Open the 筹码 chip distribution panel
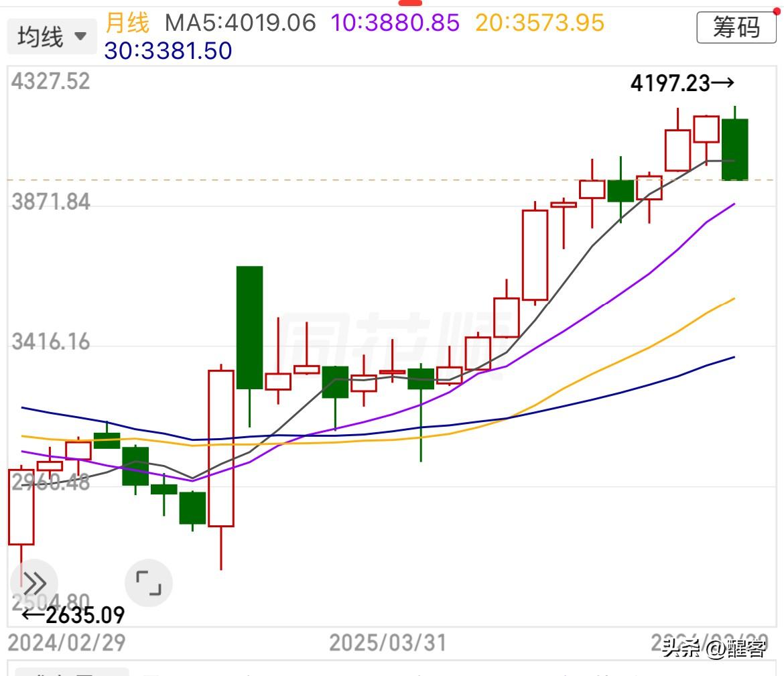This screenshot has width=784, height=676. (x=736, y=27)
